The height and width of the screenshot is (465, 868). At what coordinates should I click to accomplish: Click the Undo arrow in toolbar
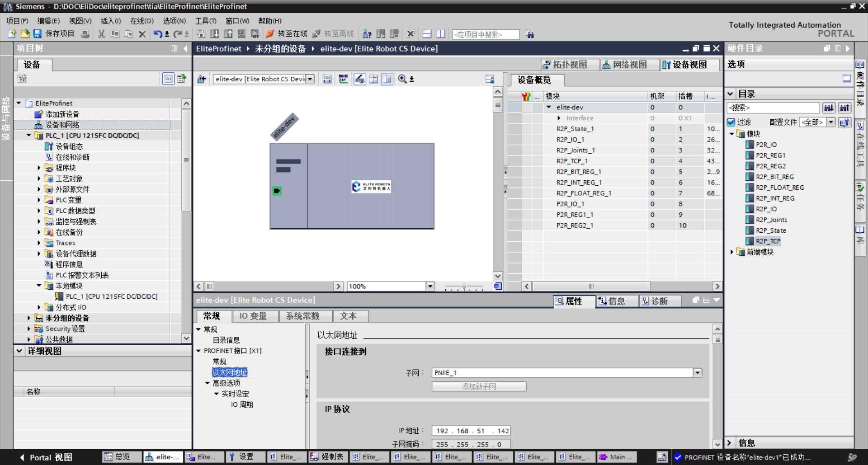pyautogui.click(x=157, y=34)
